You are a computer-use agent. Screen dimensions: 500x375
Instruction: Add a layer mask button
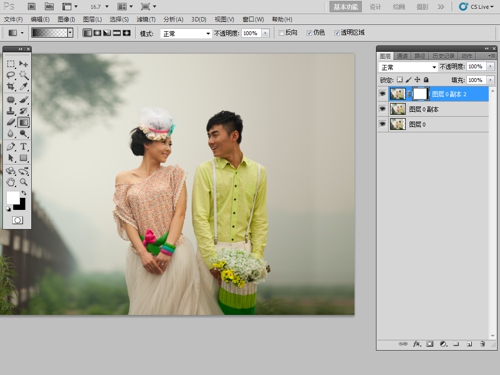(430, 344)
